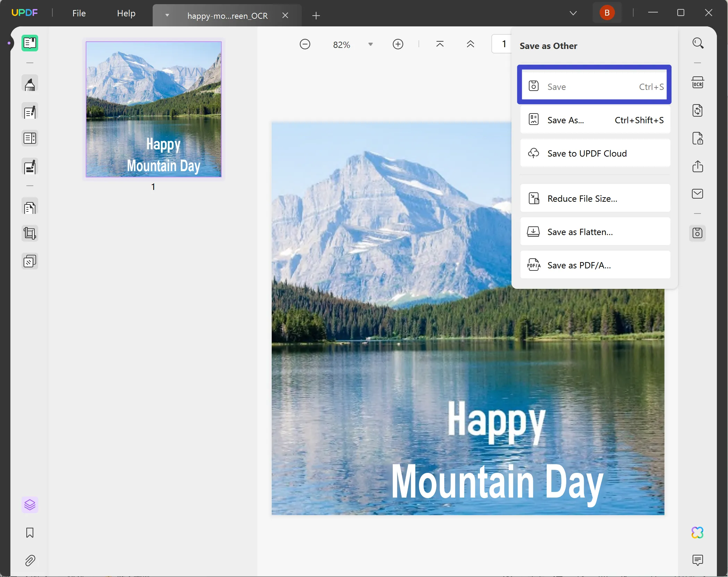Click the Share via Email icon
Viewport: 728px width, 577px height.
click(698, 193)
